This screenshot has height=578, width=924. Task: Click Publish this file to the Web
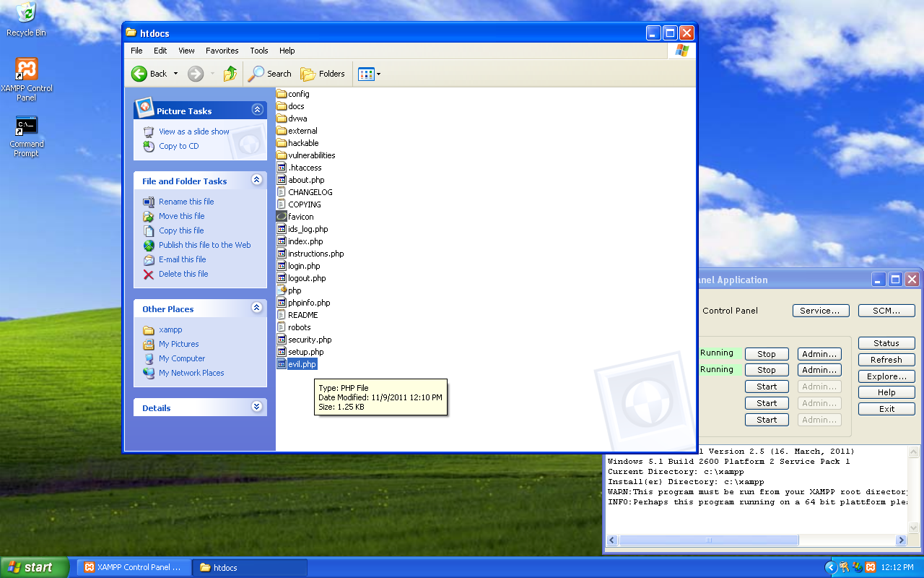click(204, 245)
